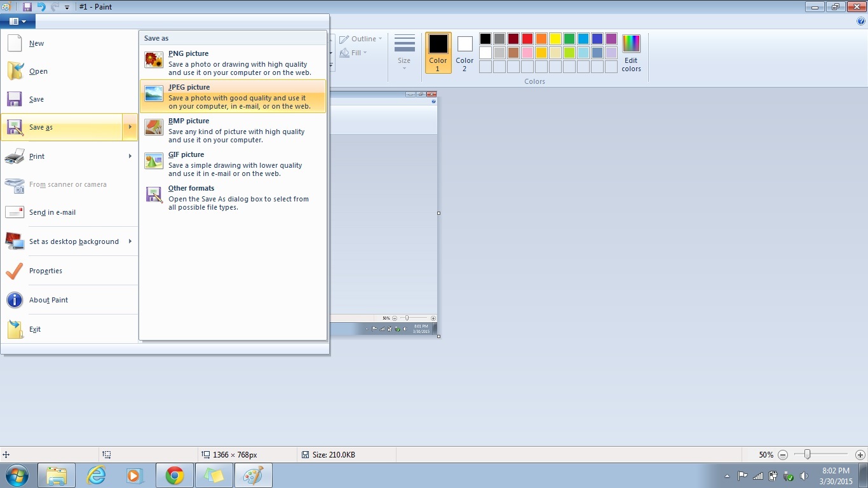Screen dimensions: 868x488
Task: Choose Send in e-mail
Action: tap(70, 213)
